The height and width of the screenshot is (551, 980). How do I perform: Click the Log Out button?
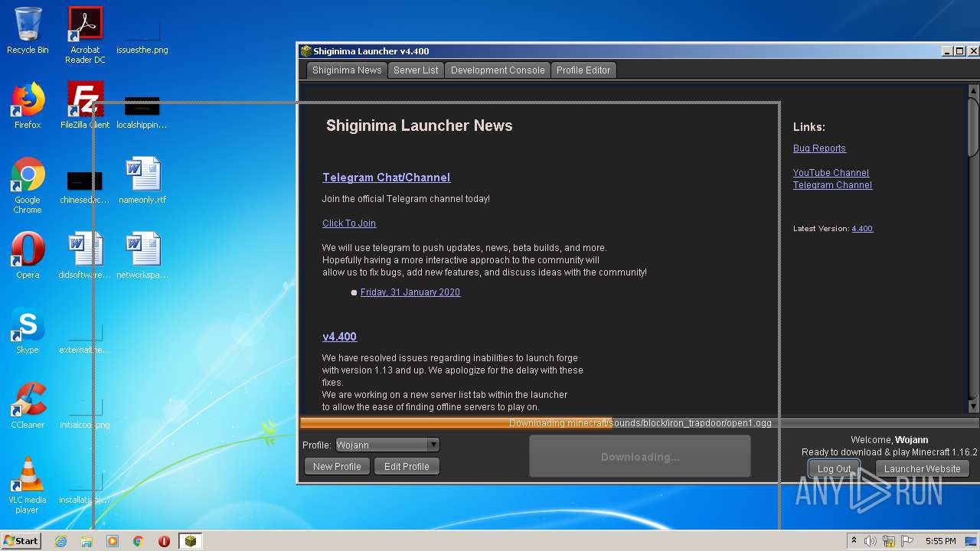click(834, 469)
